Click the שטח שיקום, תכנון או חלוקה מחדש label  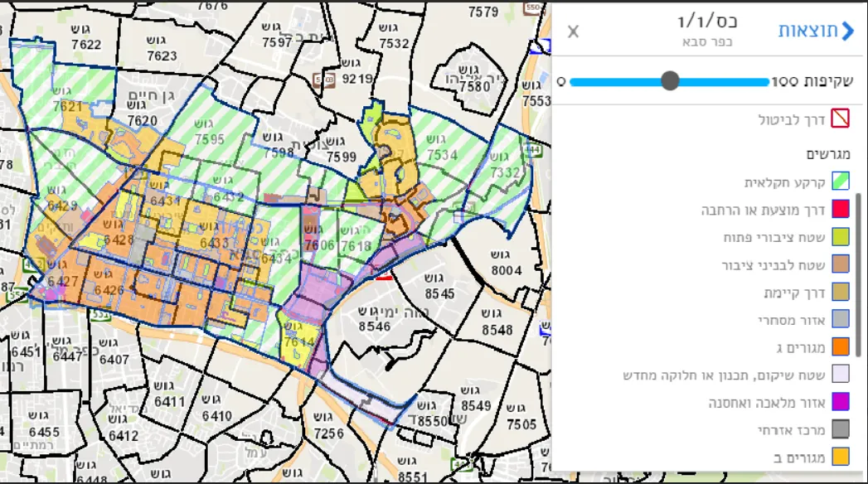tap(724, 375)
